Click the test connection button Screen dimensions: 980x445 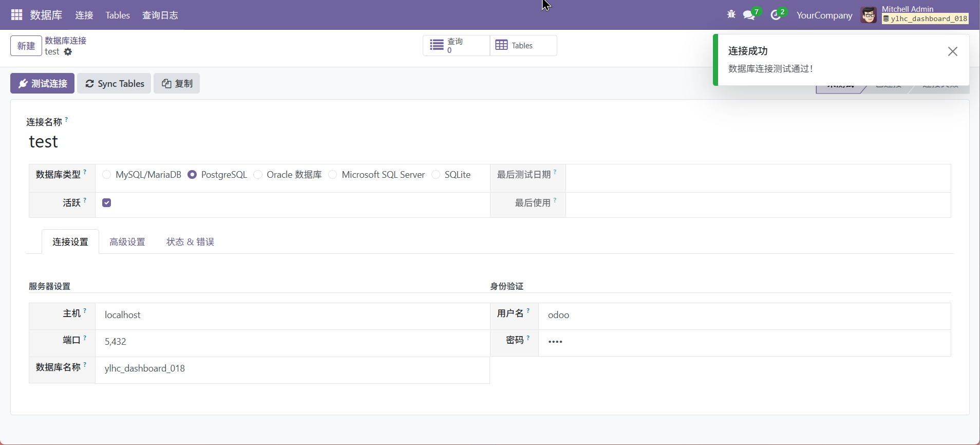pyautogui.click(x=43, y=83)
